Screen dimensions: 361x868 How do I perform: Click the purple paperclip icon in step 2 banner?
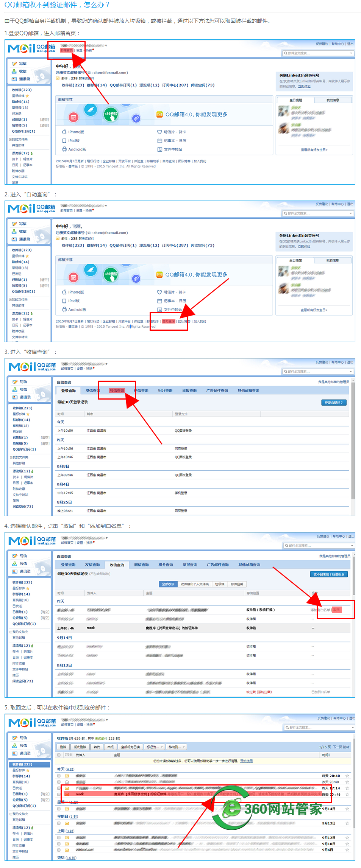(136, 278)
